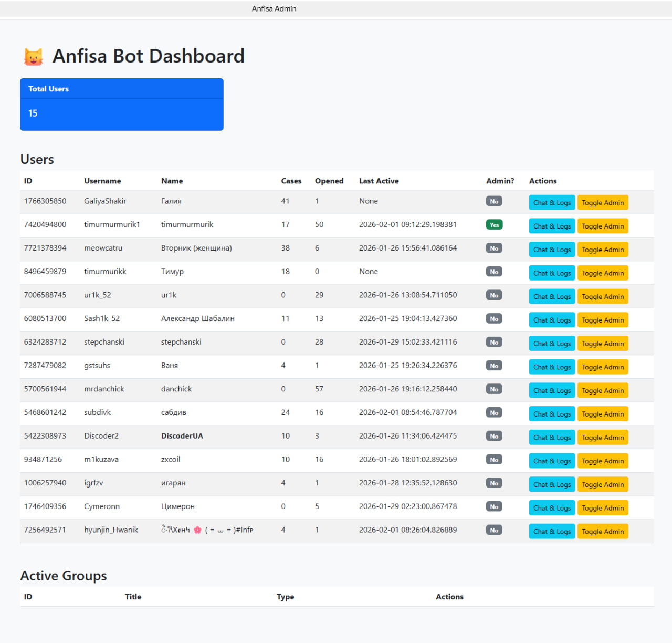Open Chat & Logs for meowcatru

point(552,250)
